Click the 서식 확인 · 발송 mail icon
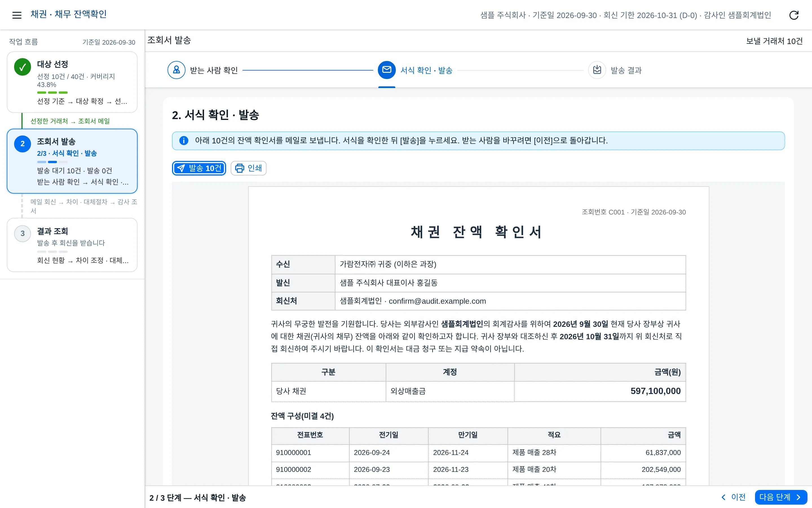Image resolution: width=812 pixels, height=508 pixels. [x=387, y=70]
